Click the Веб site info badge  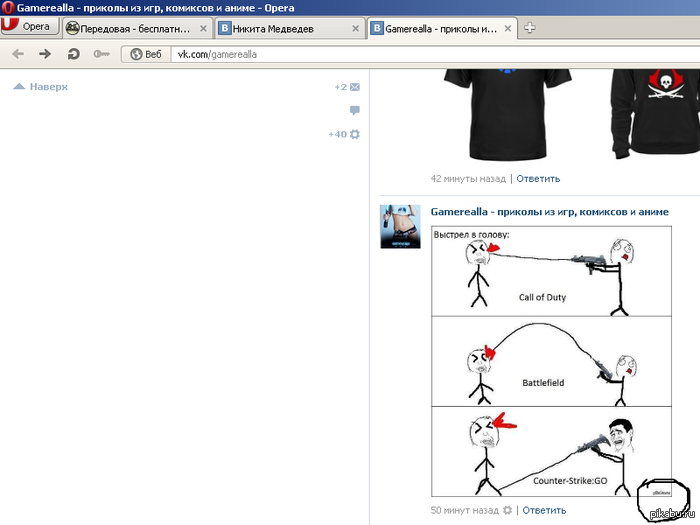pos(146,54)
